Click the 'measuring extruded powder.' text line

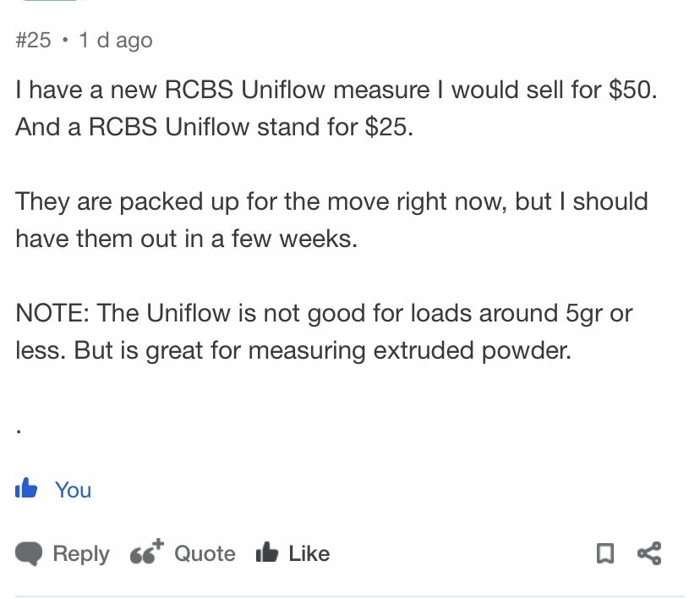pos(410,350)
